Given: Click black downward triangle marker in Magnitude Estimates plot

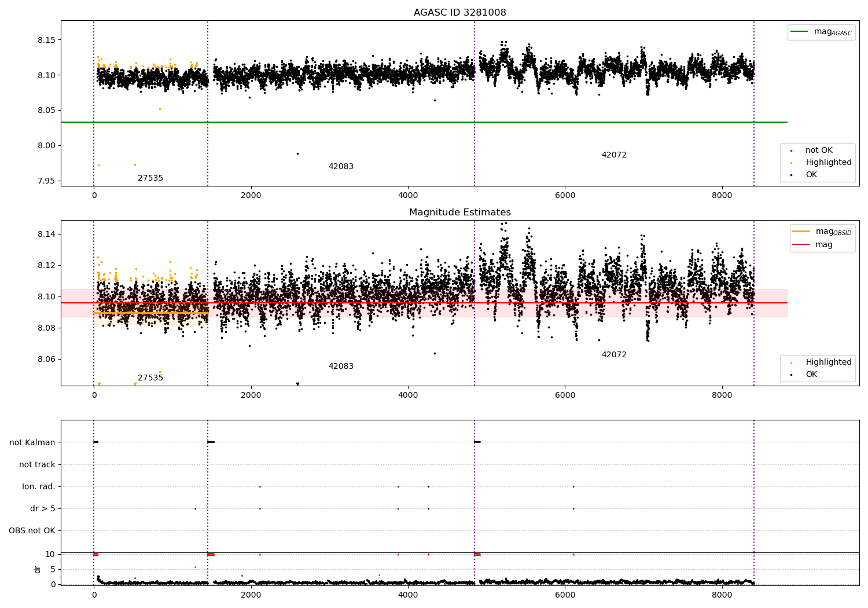Looking at the screenshot, I should [297, 384].
